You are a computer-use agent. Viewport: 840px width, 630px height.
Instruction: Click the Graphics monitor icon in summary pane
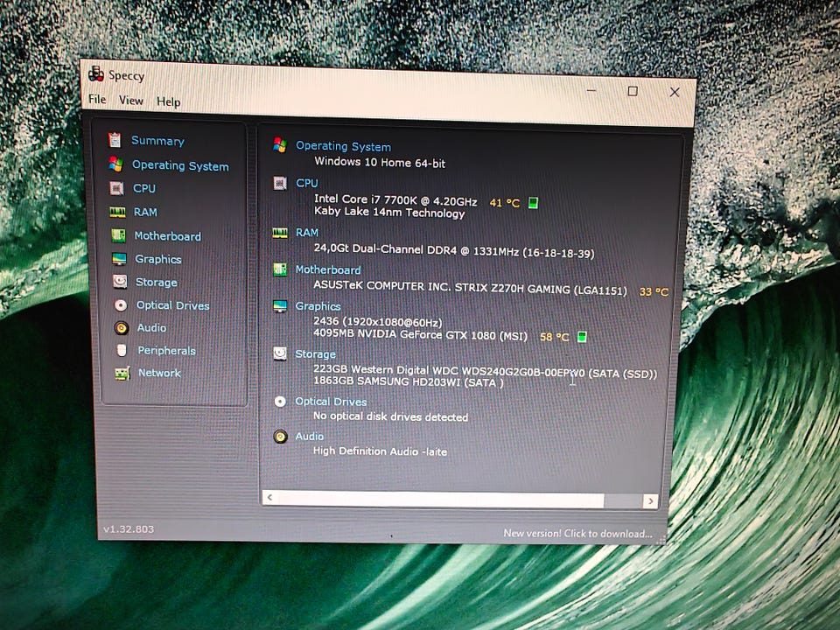(280, 306)
